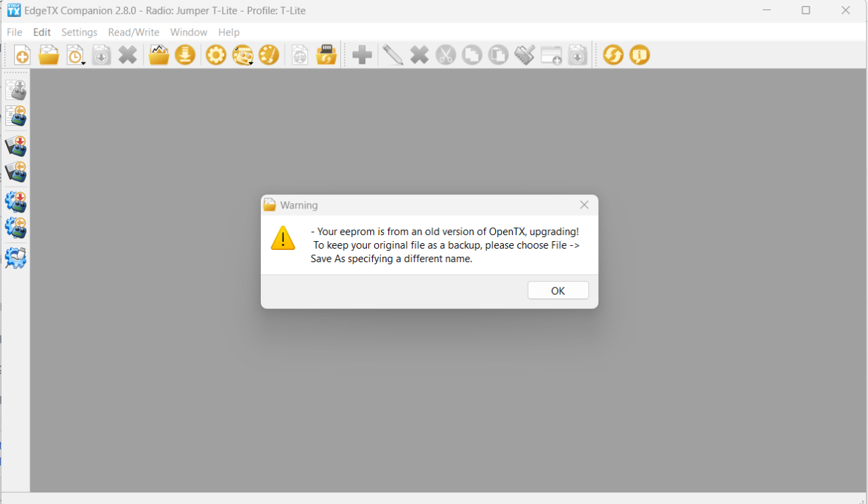Open the Recent files clock icon
This screenshot has height=504, width=868.
[75, 55]
